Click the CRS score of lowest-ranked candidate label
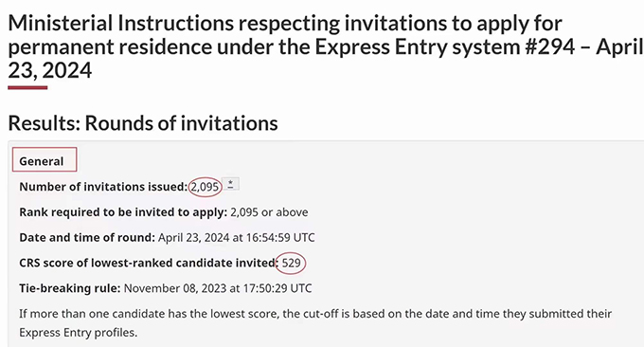Image resolution: width=644 pixels, height=347 pixels. (148, 264)
